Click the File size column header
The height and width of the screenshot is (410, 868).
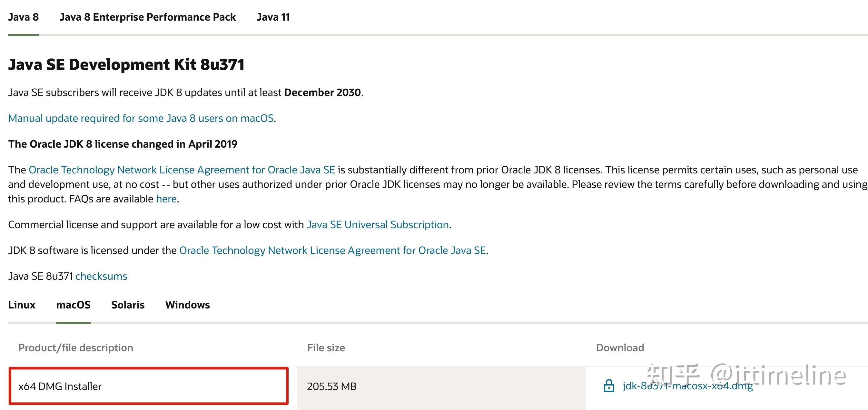326,348
